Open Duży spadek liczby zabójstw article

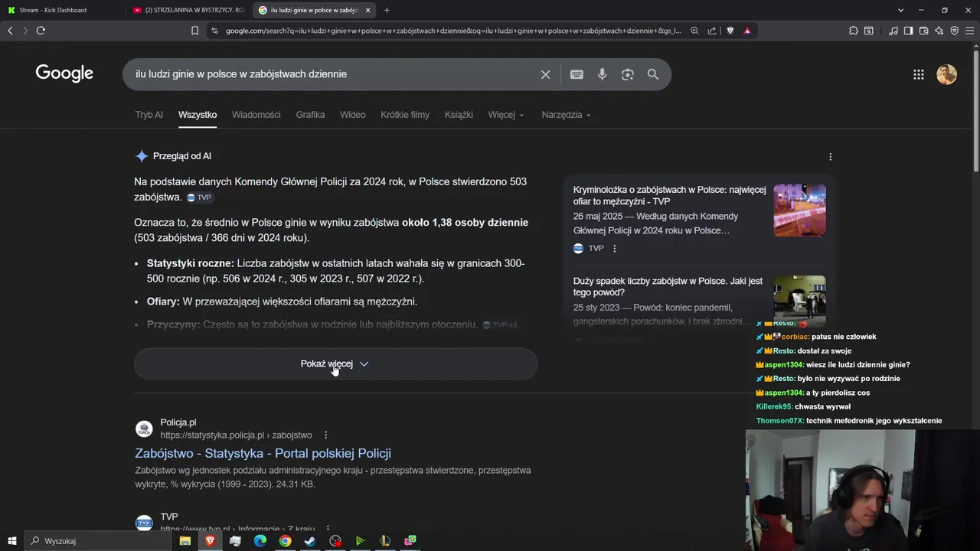coord(668,287)
